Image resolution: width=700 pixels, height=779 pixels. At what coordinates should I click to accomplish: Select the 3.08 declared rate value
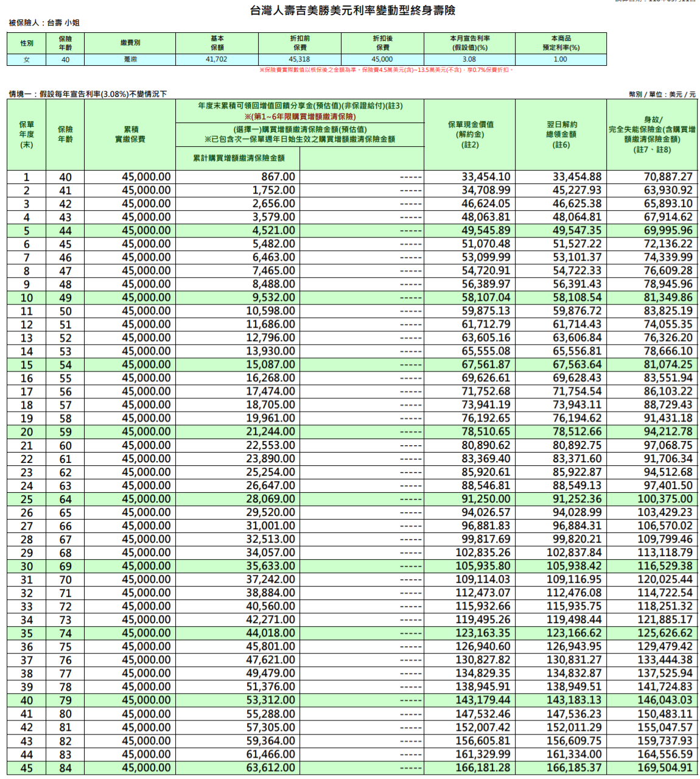470,60
